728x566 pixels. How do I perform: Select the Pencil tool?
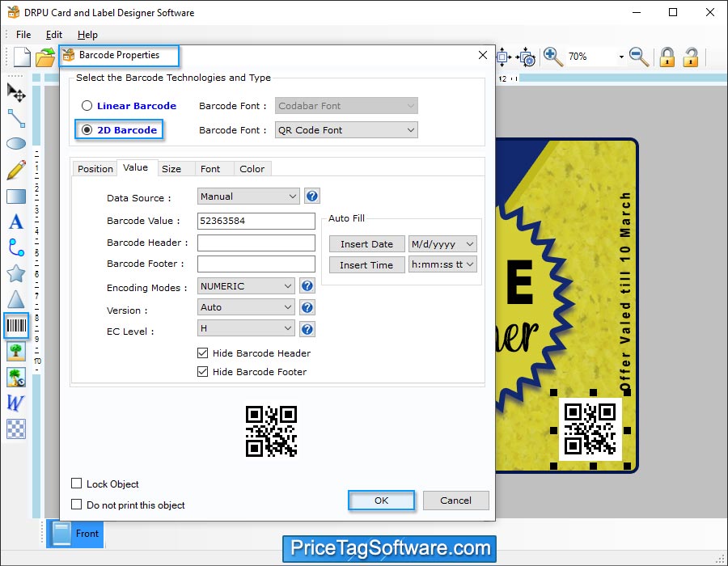(x=16, y=170)
